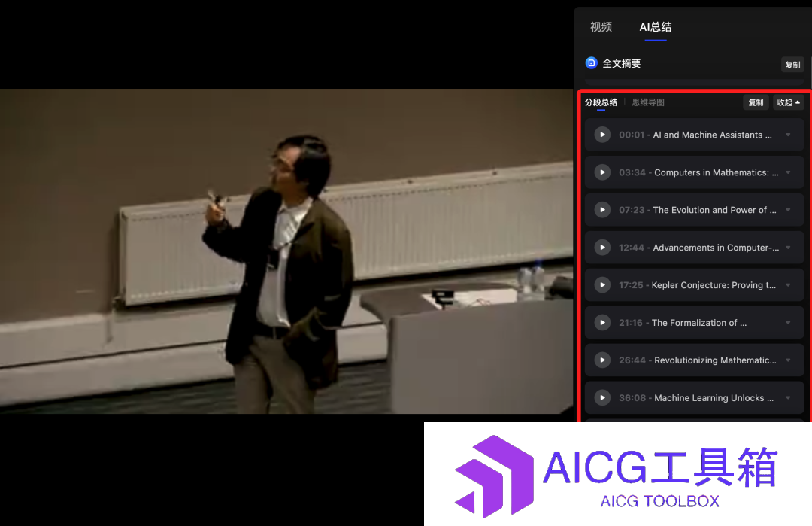Expand the Advancements in Computer entry arrow
The height and width of the screenshot is (526, 812).
pos(788,248)
